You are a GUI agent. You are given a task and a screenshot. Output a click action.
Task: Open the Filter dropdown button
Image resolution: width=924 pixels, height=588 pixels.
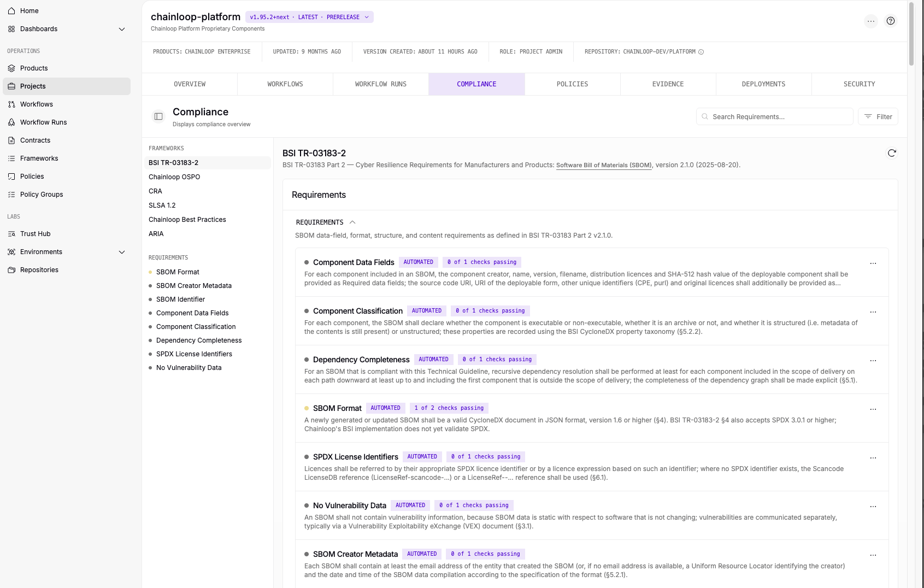click(x=878, y=116)
